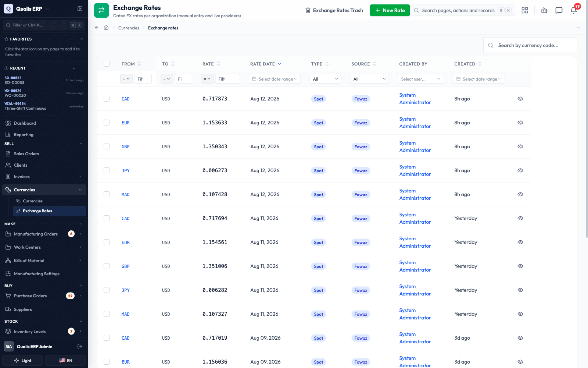This screenshot has width=588, height=368.
Task: Select all rows with header checkbox
Action: click(x=107, y=64)
